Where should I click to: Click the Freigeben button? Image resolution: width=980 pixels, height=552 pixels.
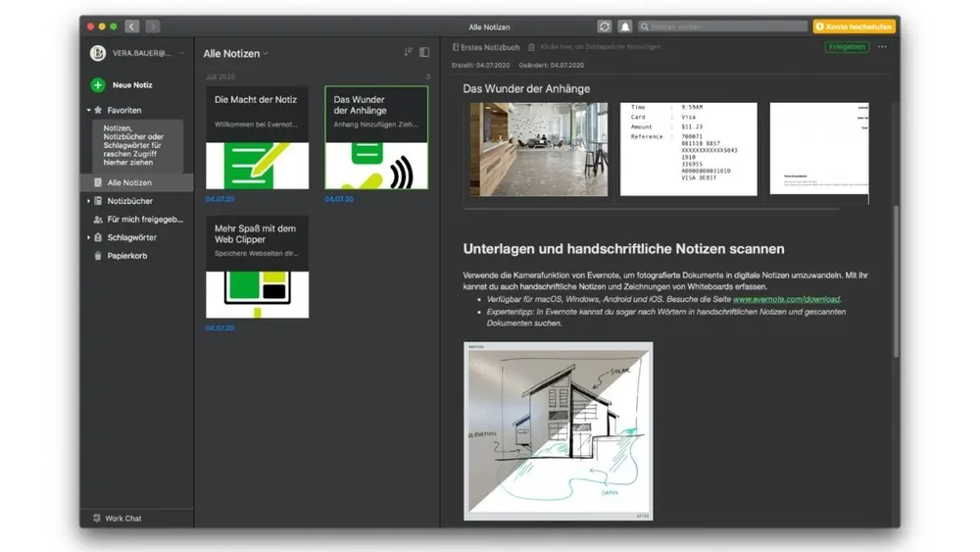coord(847,47)
